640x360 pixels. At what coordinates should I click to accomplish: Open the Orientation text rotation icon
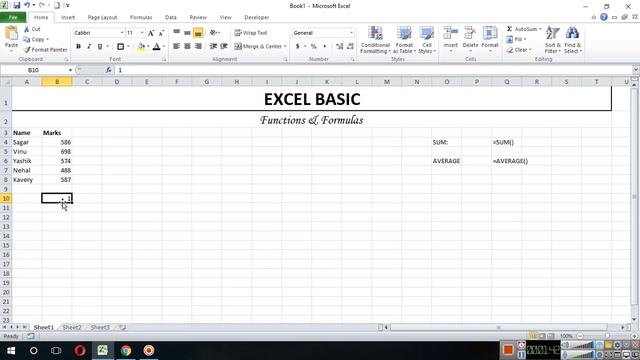[213, 33]
